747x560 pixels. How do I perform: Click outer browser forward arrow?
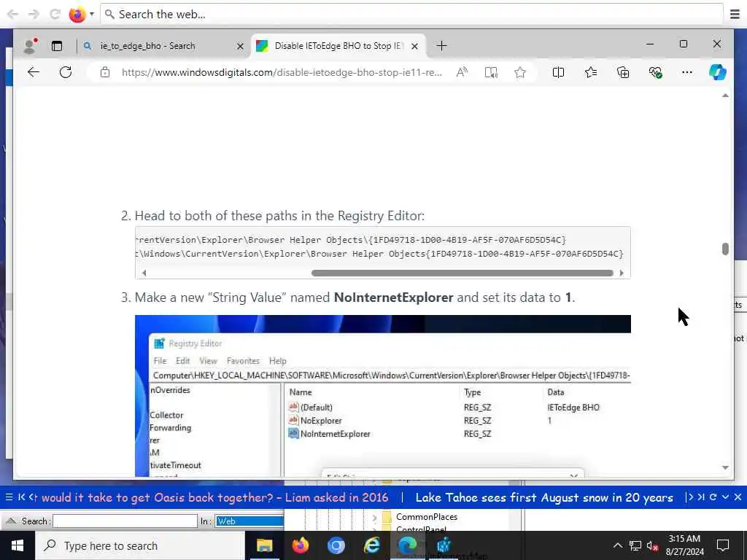click(x=34, y=14)
